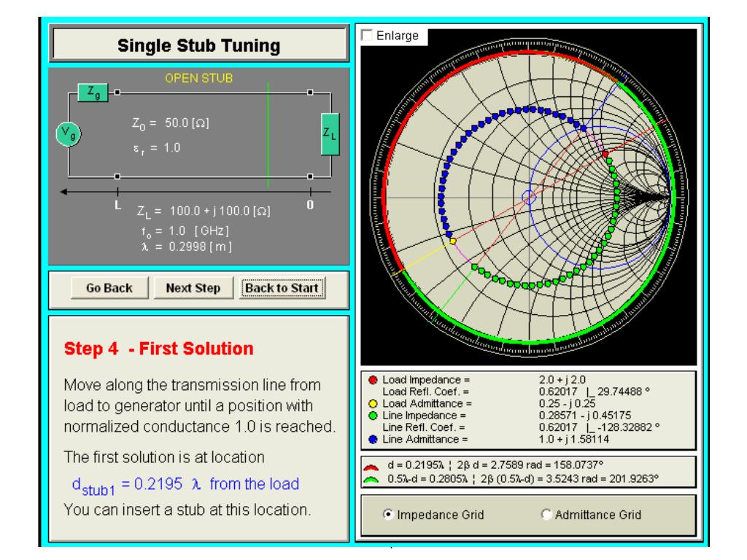Screen dimensions: 747x560
Task: Click the red arc icon beside distance d
Action: click(x=371, y=466)
